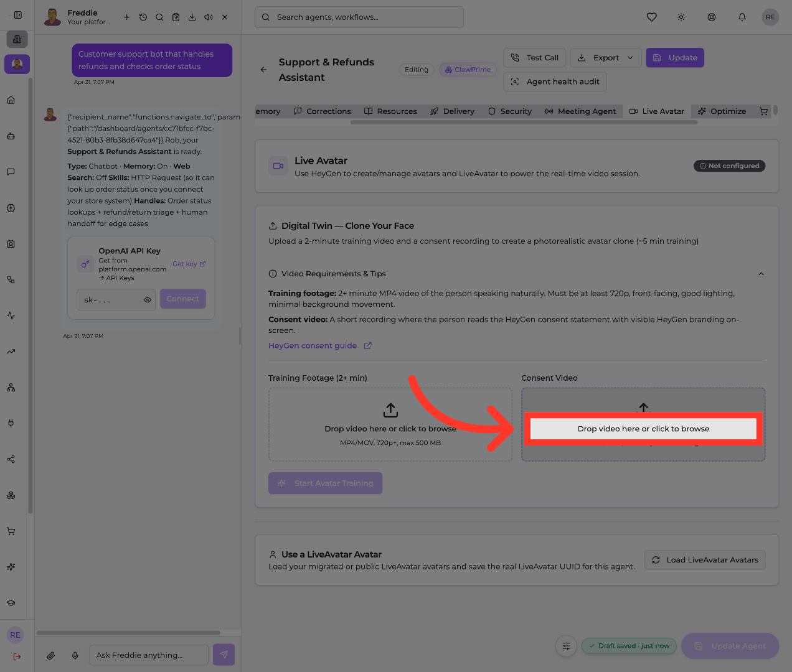Open chat history clock icon
Image resolution: width=792 pixels, height=672 pixels.
[x=143, y=17]
